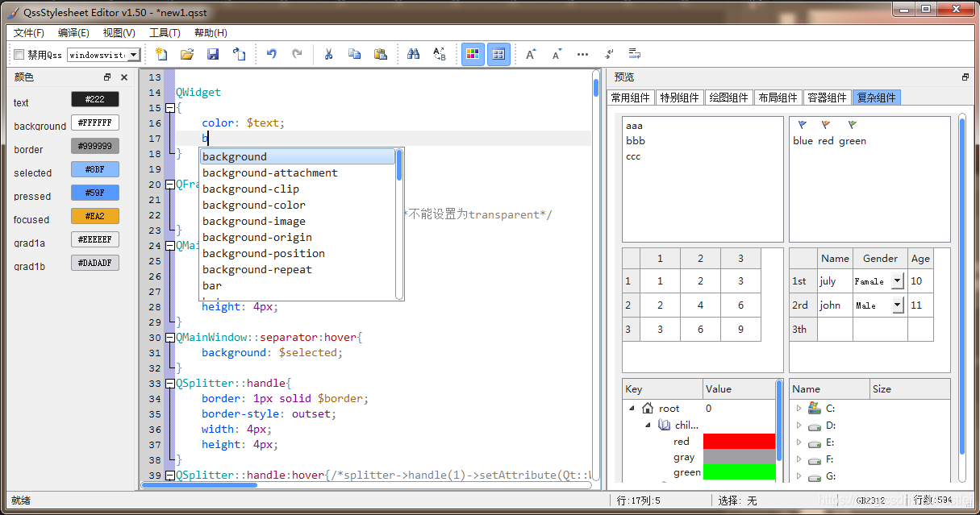The width and height of the screenshot is (980, 515).
Task: Open a file with folder icon
Action: pyautogui.click(x=187, y=54)
